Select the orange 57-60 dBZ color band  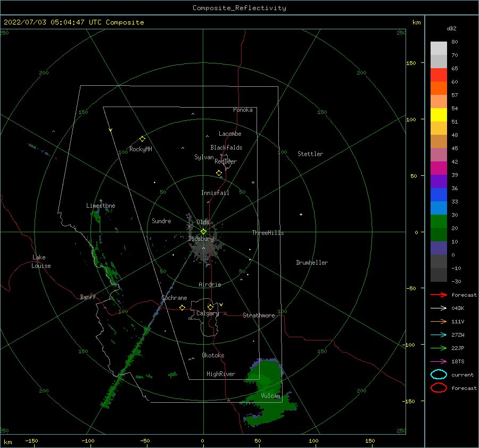pos(439,88)
